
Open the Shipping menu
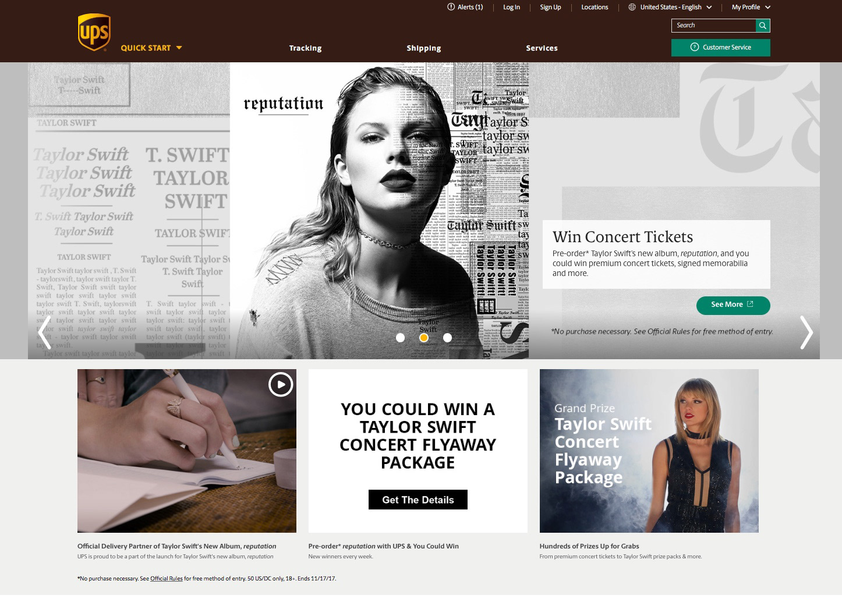click(x=424, y=48)
